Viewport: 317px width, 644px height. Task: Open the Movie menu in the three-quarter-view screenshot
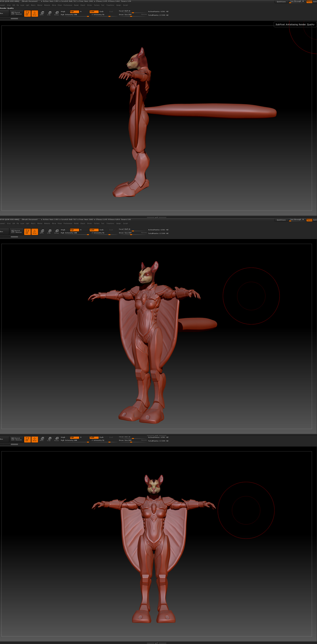(54, 223)
